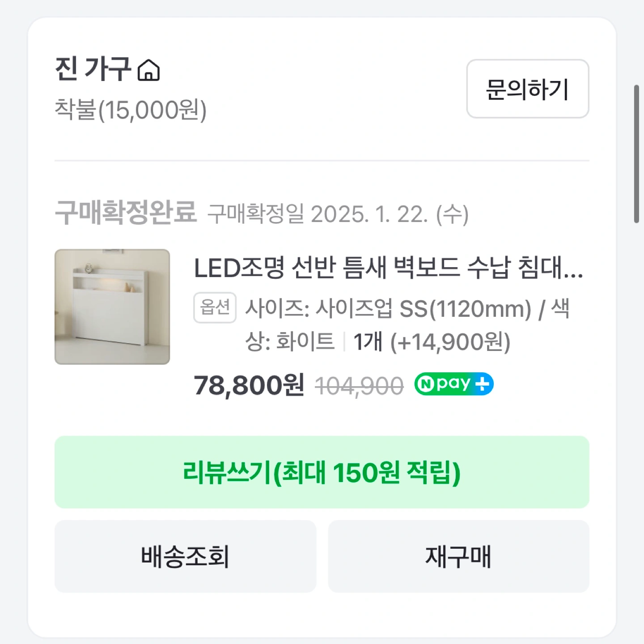
Task: Click the crossed-out 104,900 original price
Action: click(359, 386)
